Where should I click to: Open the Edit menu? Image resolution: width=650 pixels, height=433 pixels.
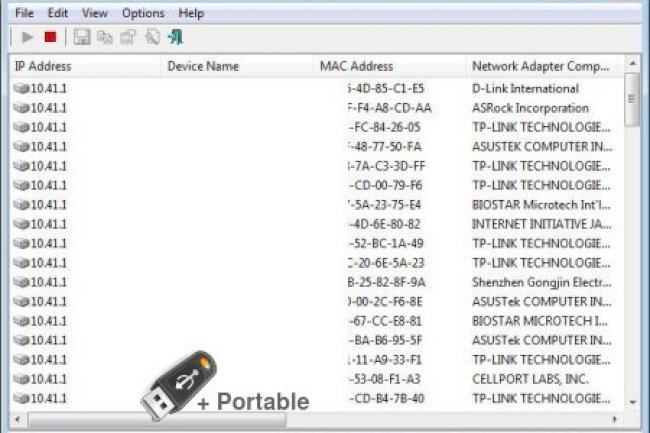(58, 13)
